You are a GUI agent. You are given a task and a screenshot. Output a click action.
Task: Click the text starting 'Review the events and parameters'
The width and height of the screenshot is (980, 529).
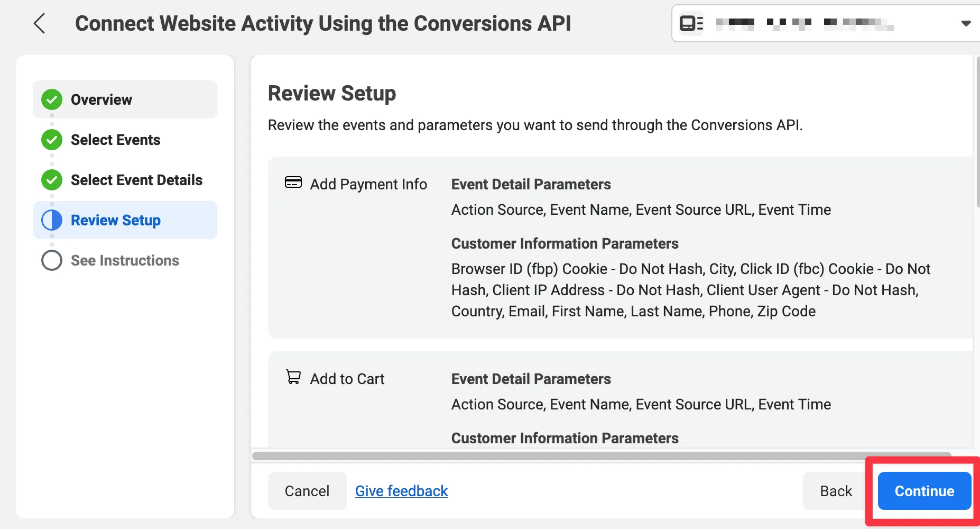pyautogui.click(x=535, y=125)
